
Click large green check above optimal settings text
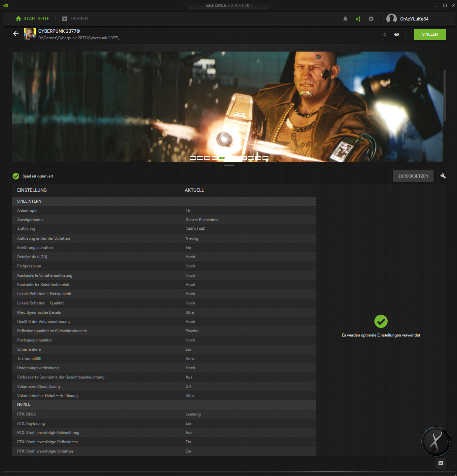coord(381,321)
